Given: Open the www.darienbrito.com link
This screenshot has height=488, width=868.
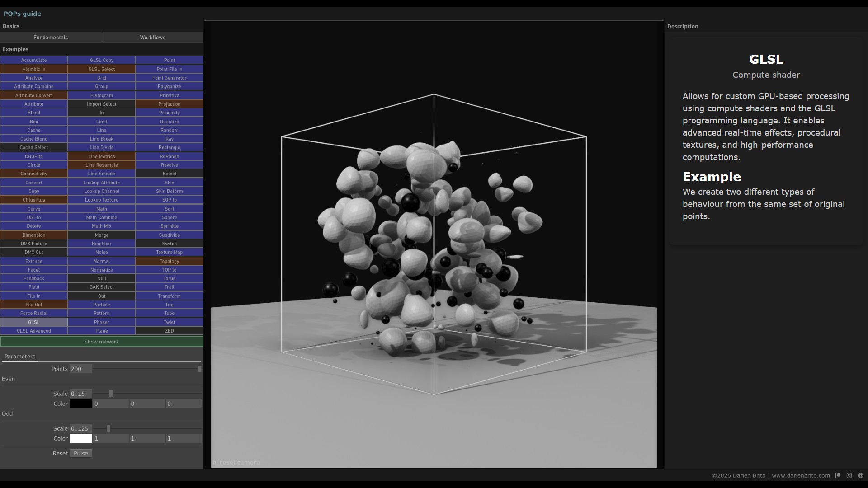Looking at the screenshot, I should (801, 475).
